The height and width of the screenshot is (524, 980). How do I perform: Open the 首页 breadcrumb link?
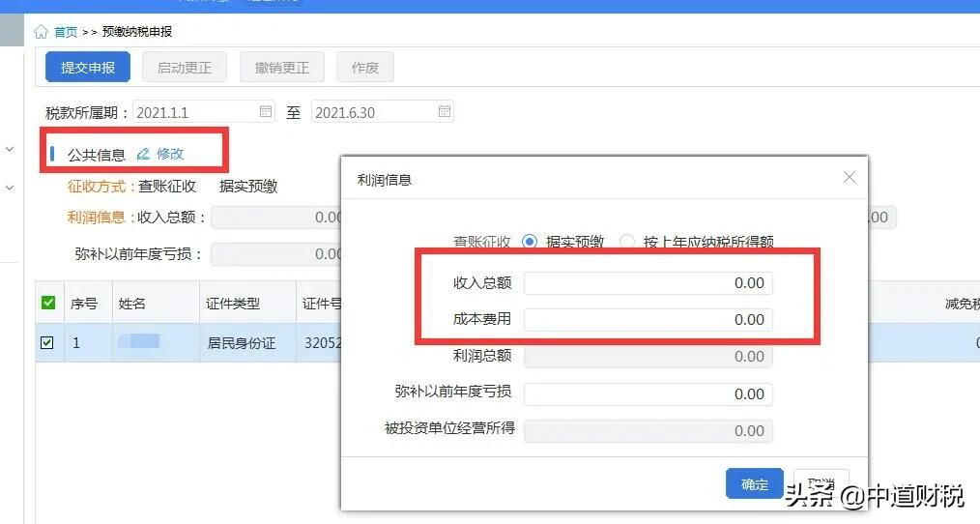66,32
